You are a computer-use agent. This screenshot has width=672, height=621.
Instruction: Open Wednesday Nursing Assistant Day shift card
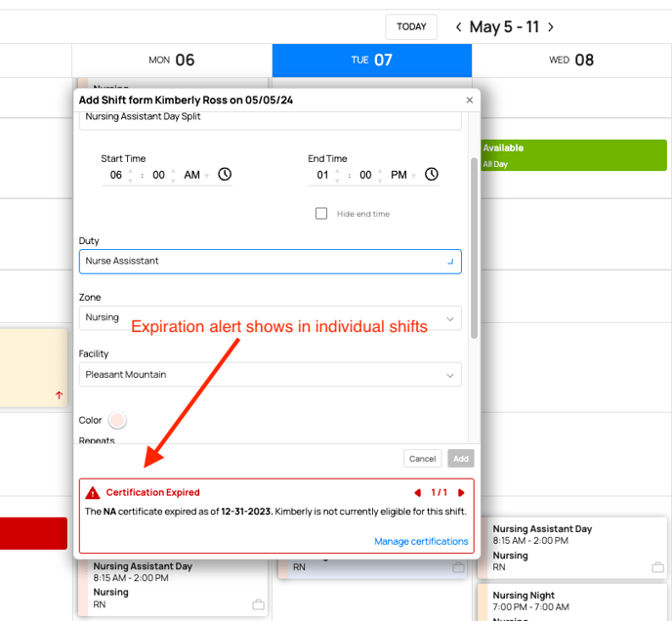click(572, 548)
